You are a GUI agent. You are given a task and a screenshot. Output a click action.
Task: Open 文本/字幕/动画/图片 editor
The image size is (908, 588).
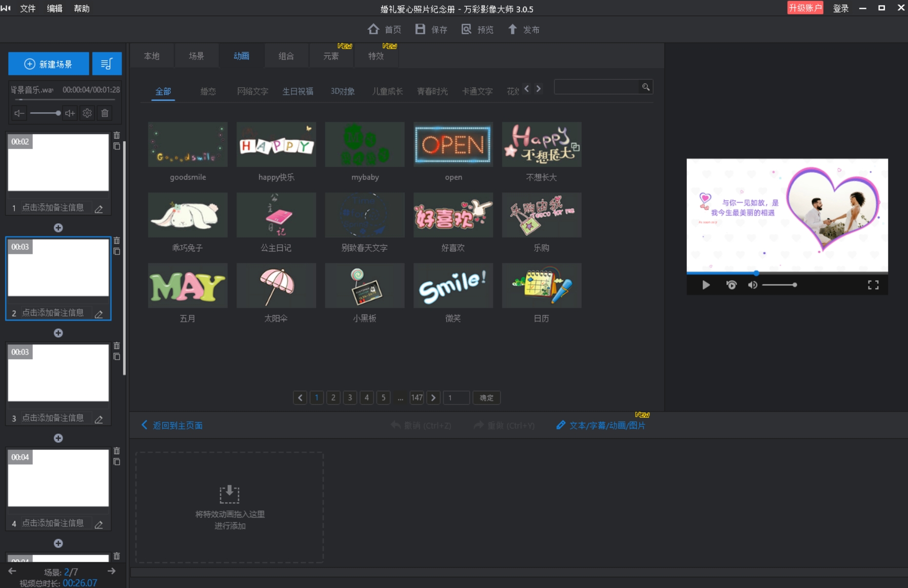tap(601, 425)
